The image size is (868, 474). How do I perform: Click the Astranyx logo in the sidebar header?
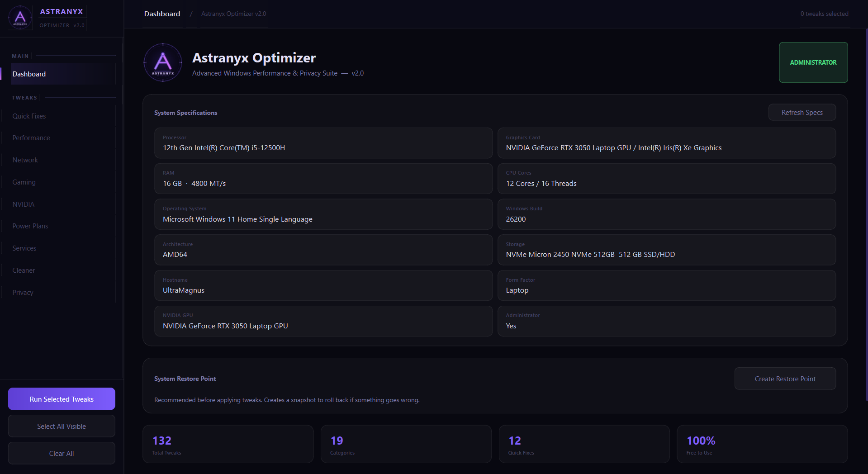click(x=20, y=18)
